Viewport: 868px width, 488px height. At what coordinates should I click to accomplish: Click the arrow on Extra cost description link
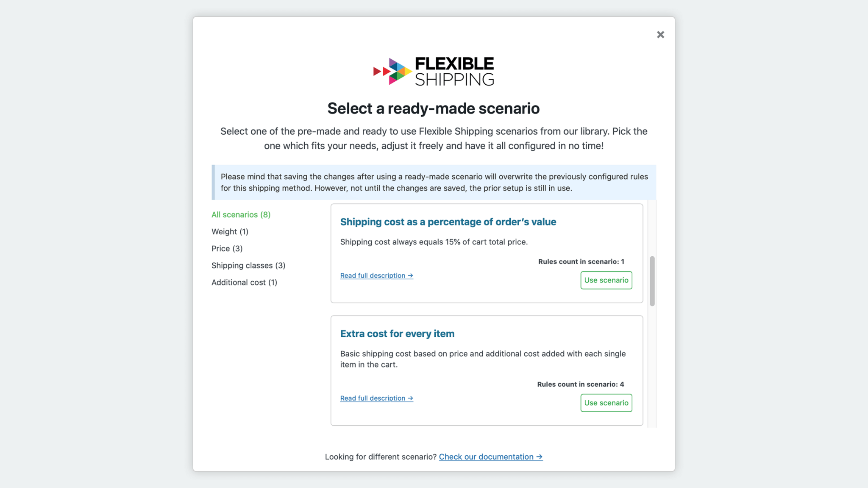pos(409,398)
